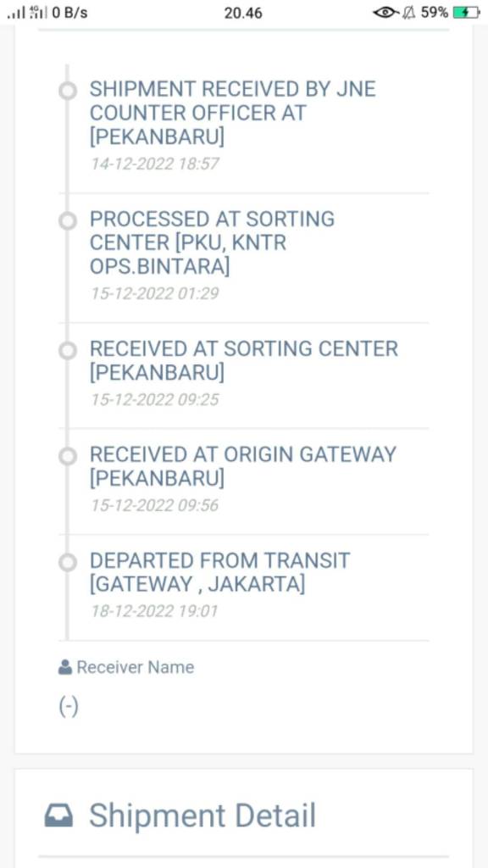Tap the timeline circle beside SHIPMENT RECEIVED entry
488x868 pixels.
click(67, 91)
